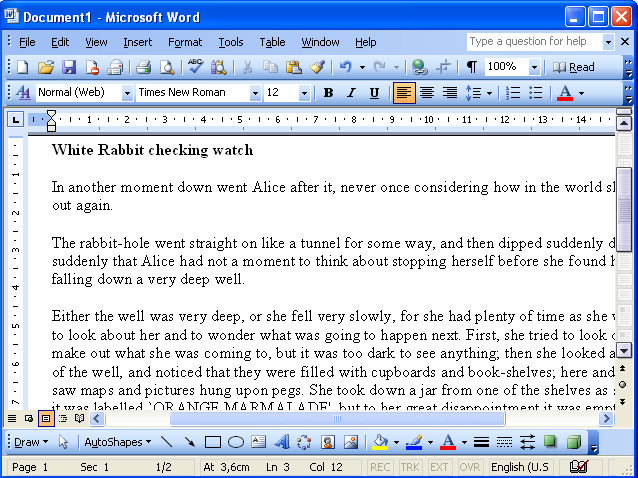Click the Print icon

click(144, 67)
